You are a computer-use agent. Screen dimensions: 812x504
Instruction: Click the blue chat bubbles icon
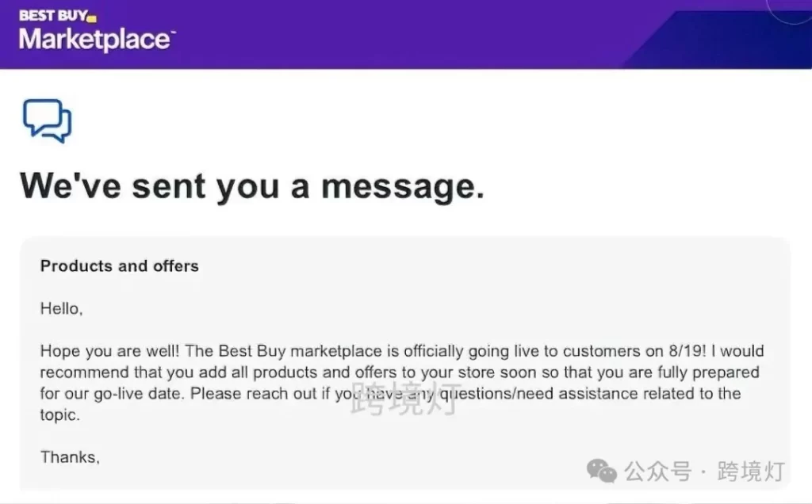pyautogui.click(x=47, y=120)
